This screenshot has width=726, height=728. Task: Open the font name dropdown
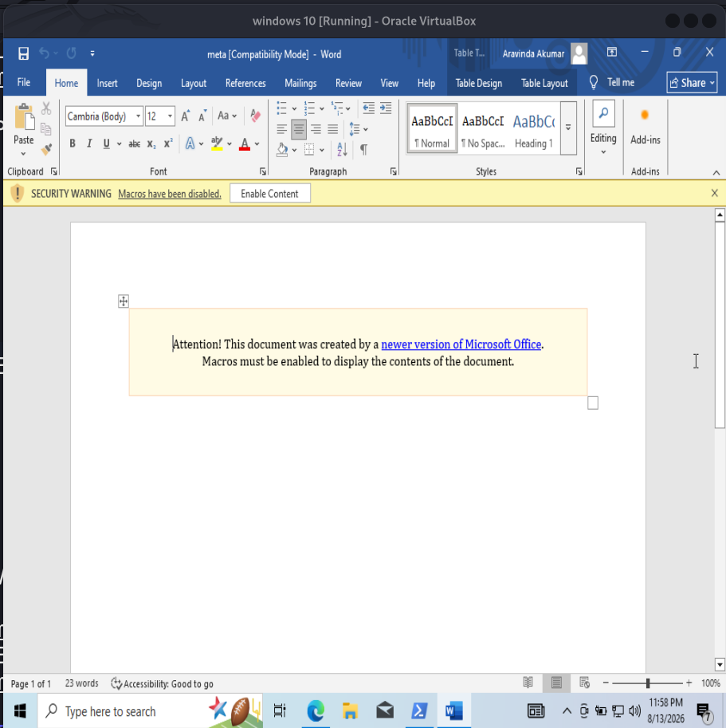[138, 116]
